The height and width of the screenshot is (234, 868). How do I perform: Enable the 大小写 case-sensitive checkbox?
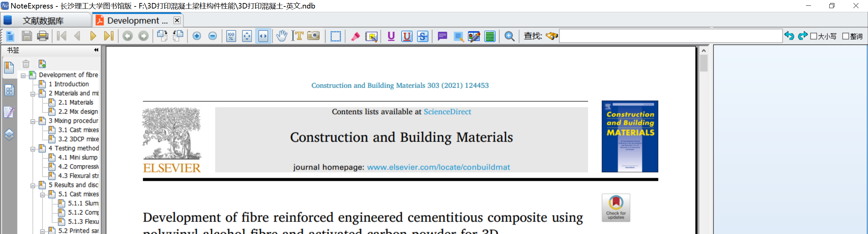[814, 36]
